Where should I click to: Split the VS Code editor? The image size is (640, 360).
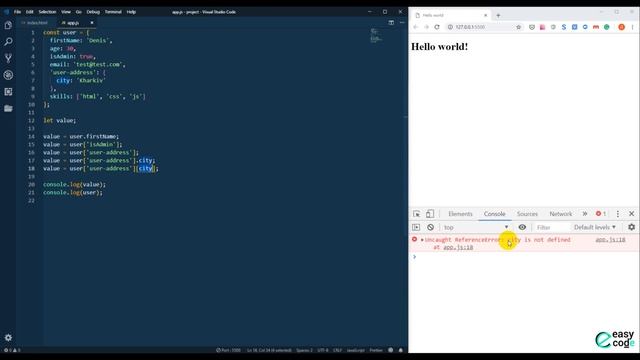391,23
